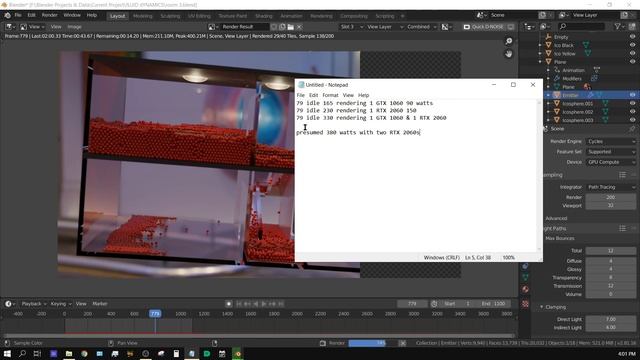Hide Icosphere.002 in the outliner
Viewport: 640px width, 360px height.
pyautogui.click(x=632, y=111)
